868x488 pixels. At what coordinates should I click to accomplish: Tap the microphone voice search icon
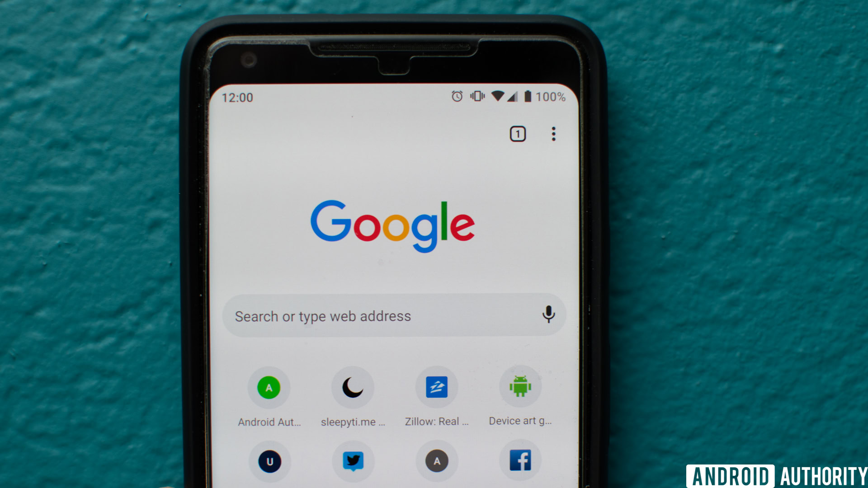point(550,316)
